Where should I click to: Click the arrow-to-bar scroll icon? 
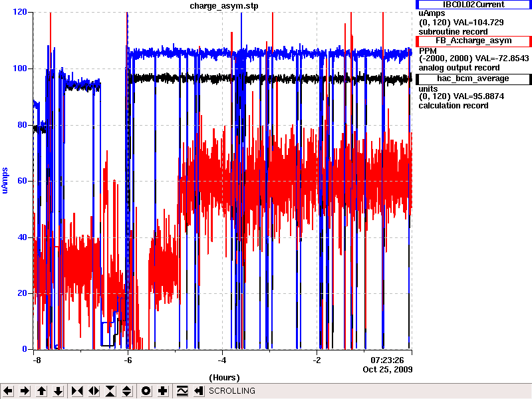(199, 391)
